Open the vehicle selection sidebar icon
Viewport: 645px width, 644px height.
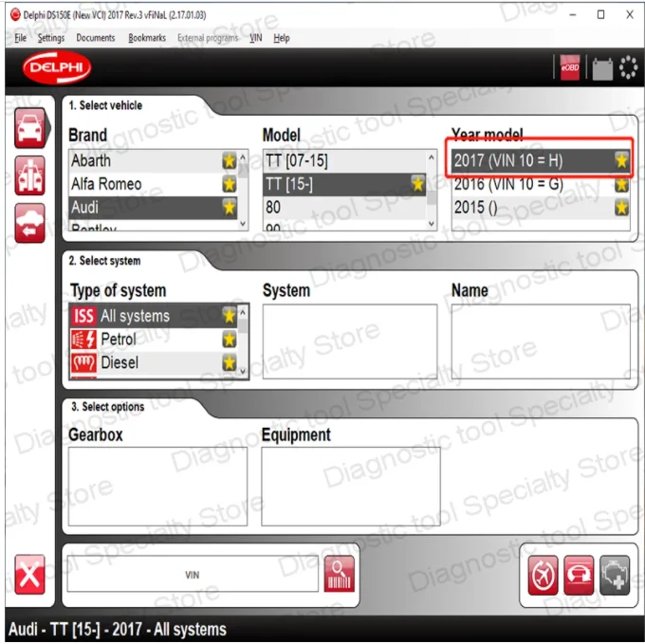coord(29,128)
